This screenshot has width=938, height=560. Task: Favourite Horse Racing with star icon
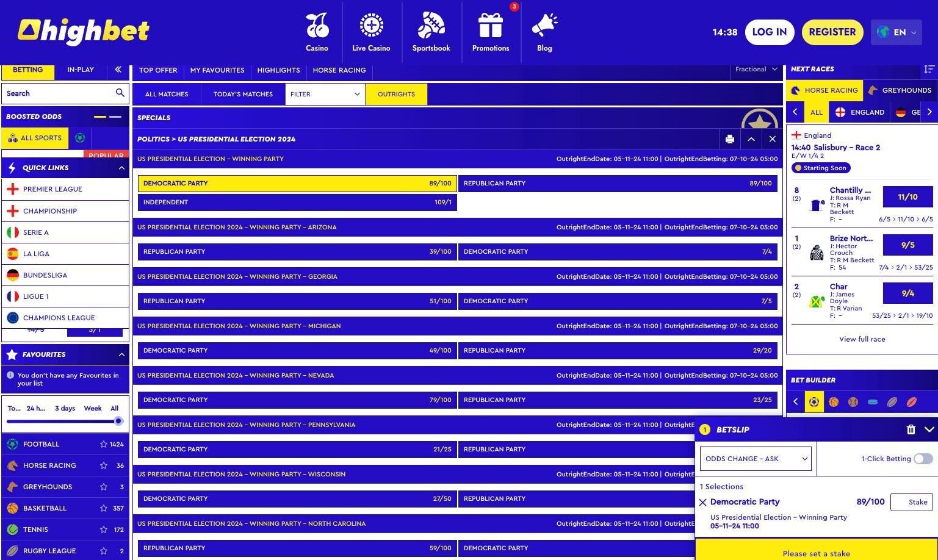pyautogui.click(x=104, y=465)
